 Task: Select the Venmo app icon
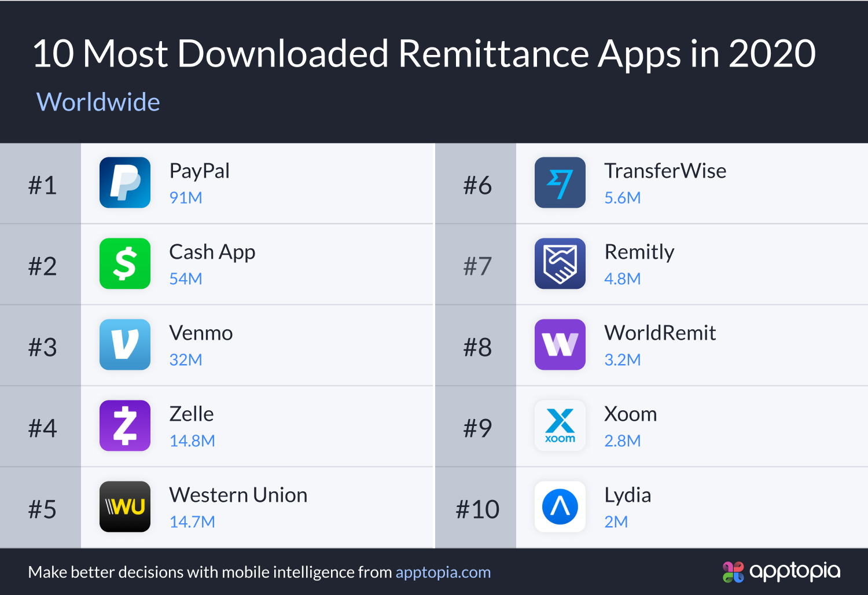point(125,344)
